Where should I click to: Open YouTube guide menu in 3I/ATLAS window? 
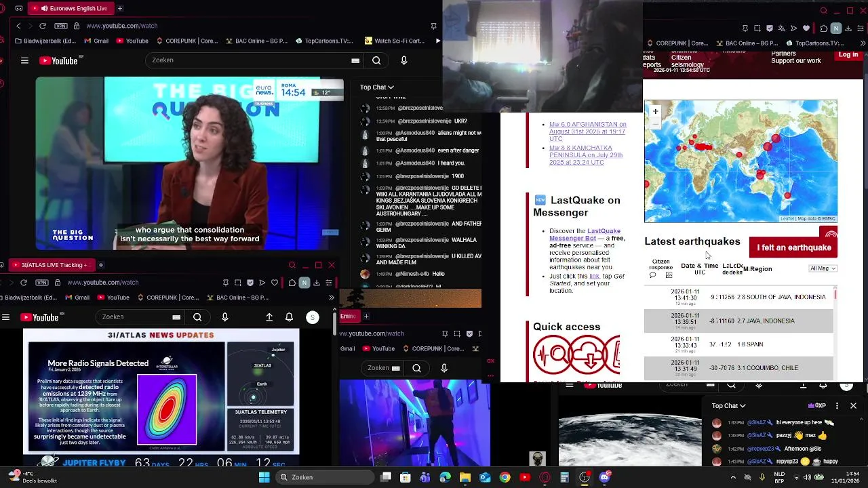[x=5, y=317]
